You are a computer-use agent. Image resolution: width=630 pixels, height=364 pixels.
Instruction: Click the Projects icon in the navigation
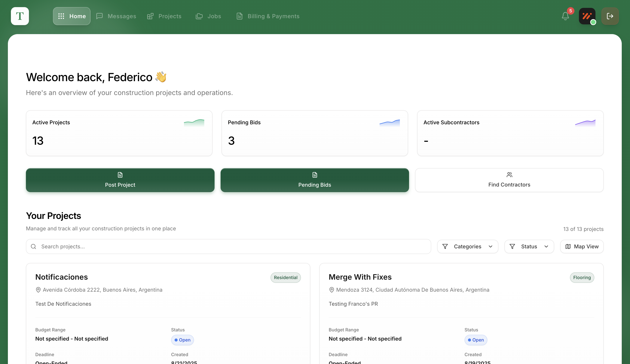(x=150, y=16)
